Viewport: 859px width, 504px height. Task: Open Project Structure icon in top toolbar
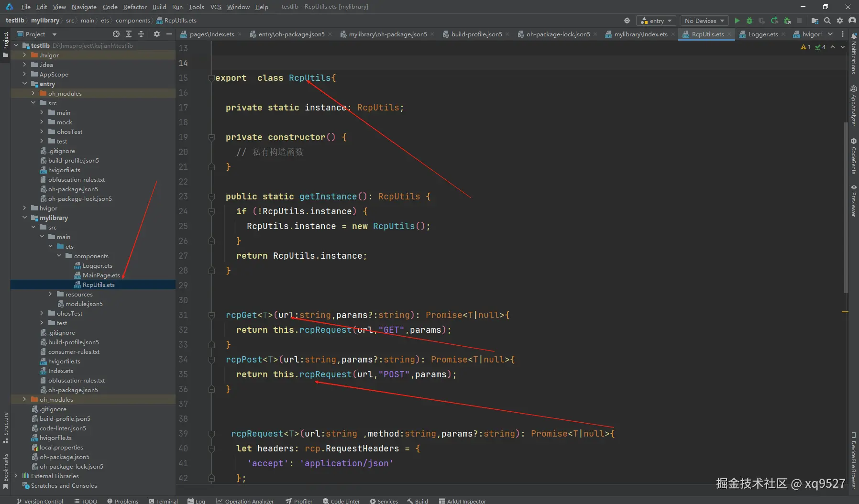(815, 21)
